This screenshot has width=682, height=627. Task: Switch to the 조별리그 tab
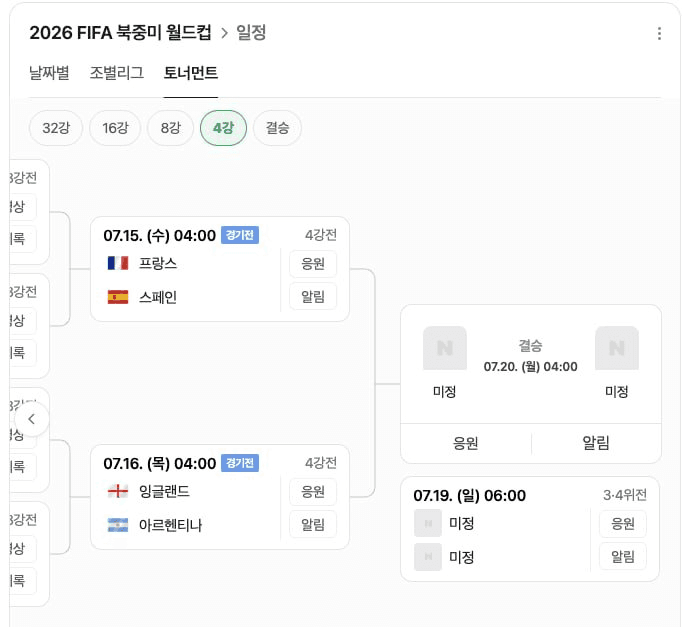click(x=117, y=73)
